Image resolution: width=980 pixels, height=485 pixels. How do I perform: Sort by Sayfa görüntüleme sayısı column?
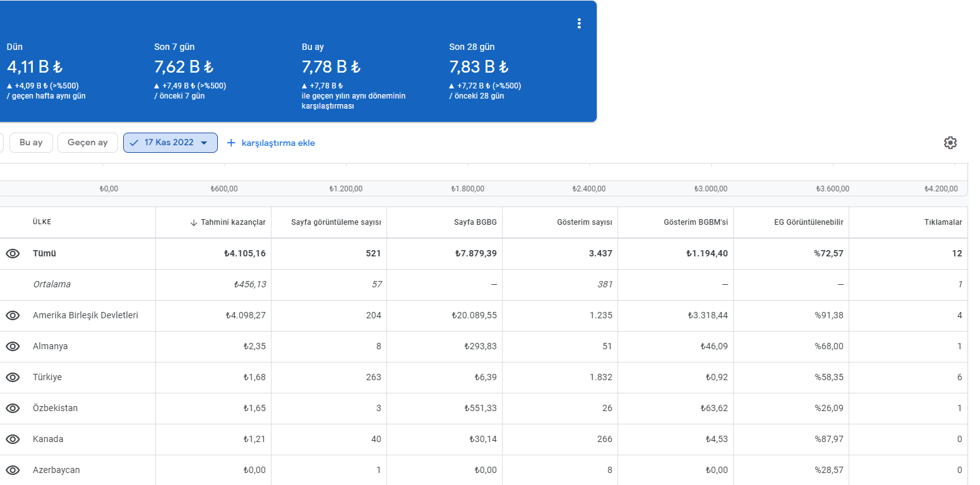click(x=336, y=222)
